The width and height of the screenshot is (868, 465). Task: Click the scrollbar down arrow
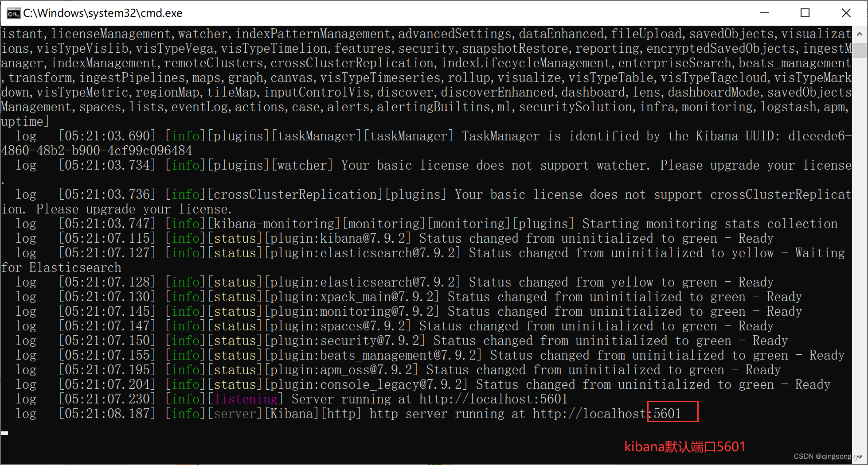(860, 457)
